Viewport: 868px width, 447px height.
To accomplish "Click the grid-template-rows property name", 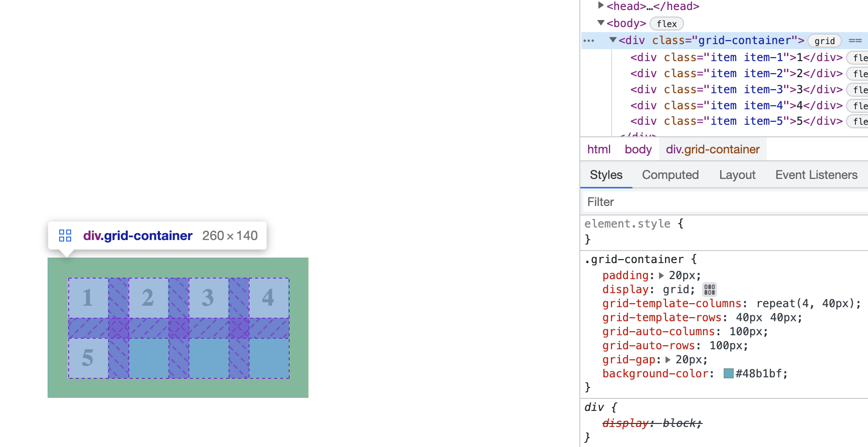I will [x=662, y=318].
